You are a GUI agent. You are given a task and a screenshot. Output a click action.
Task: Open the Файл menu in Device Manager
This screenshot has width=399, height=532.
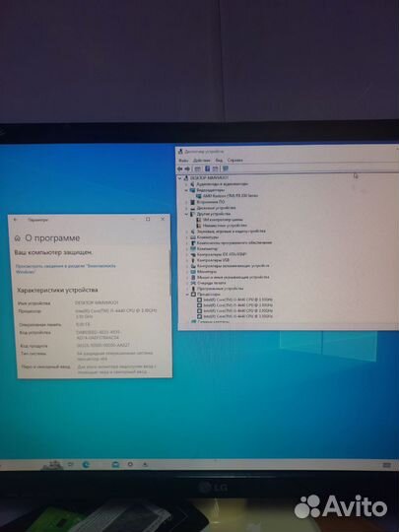click(183, 161)
